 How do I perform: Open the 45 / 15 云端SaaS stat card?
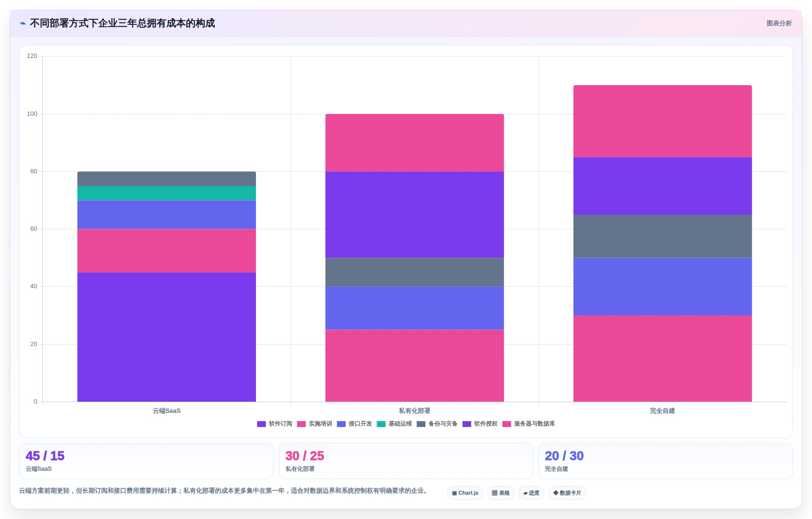pos(146,461)
